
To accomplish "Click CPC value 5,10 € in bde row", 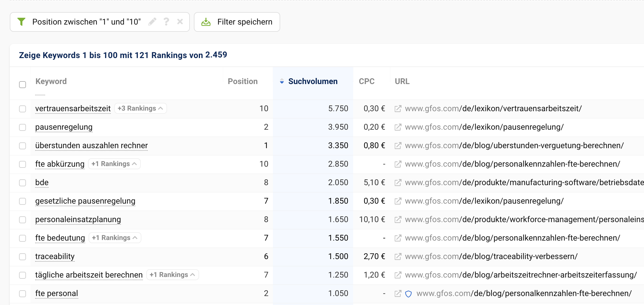I will pos(374,183).
